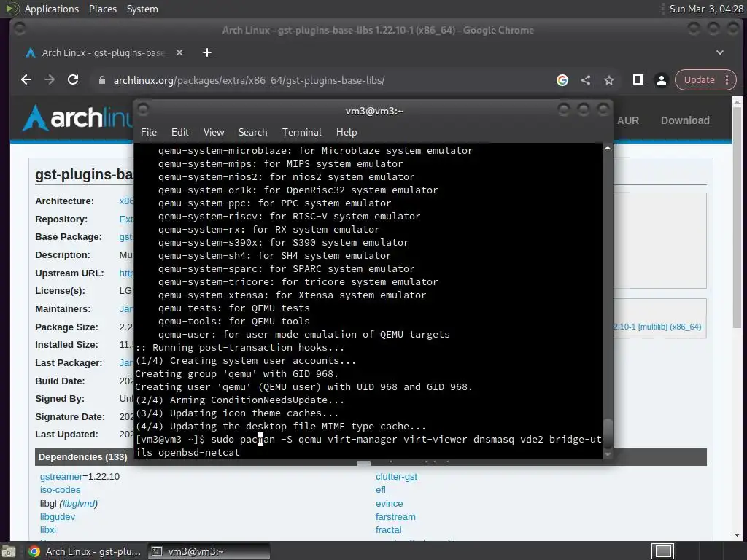Viewport: 747px width, 560px height.
Task: Bookmark this page with star icon
Action: tap(609, 80)
